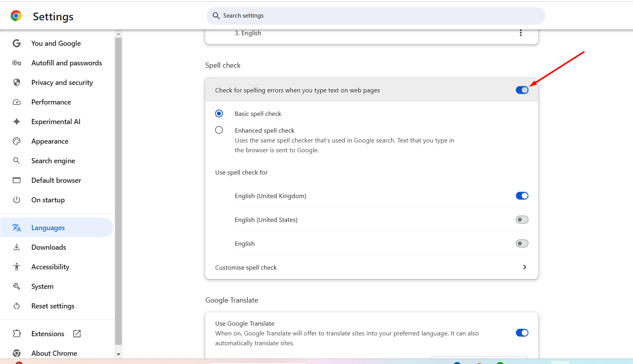
Task: Open the three-dot menu for English
Action: pos(521,33)
